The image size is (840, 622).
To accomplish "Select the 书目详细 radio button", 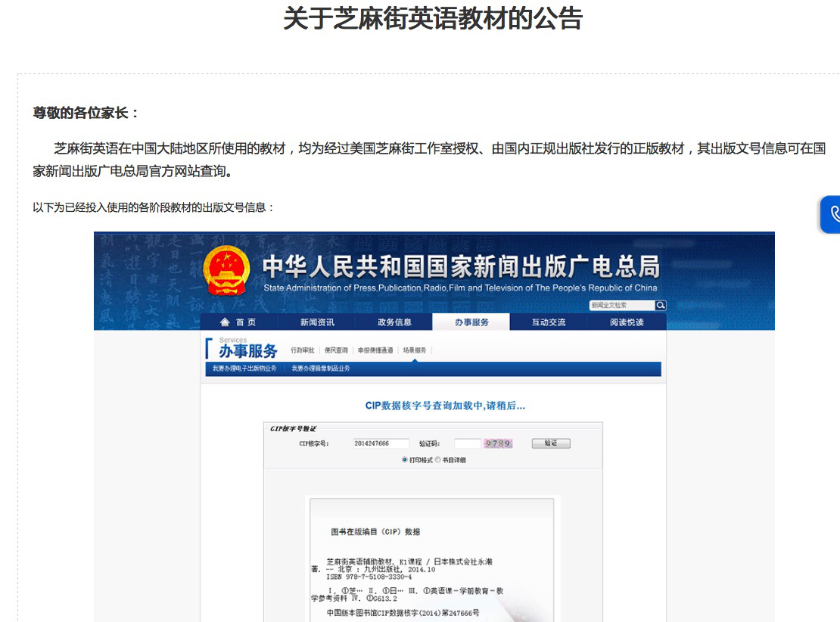I will pyautogui.click(x=437, y=459).
